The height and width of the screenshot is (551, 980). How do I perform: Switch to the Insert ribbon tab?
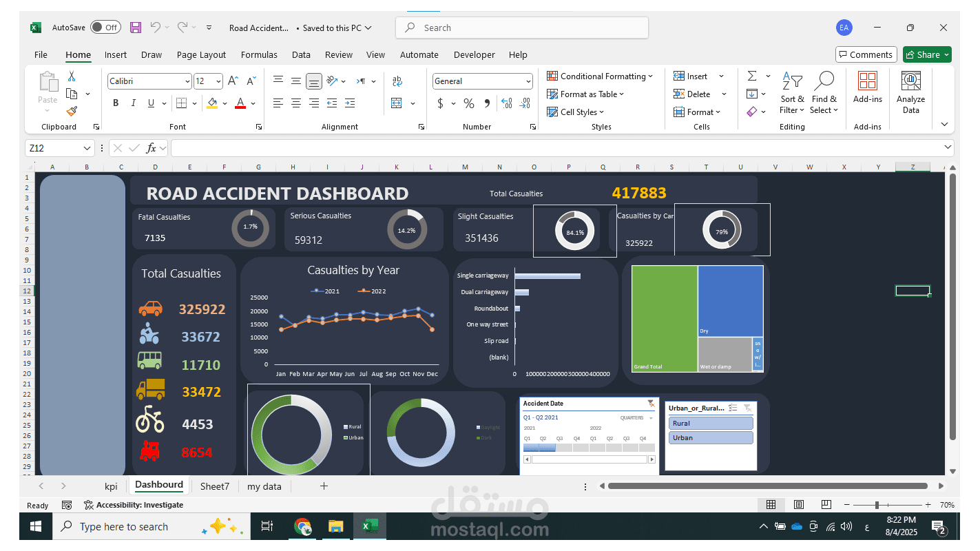[x=116, y=55]
